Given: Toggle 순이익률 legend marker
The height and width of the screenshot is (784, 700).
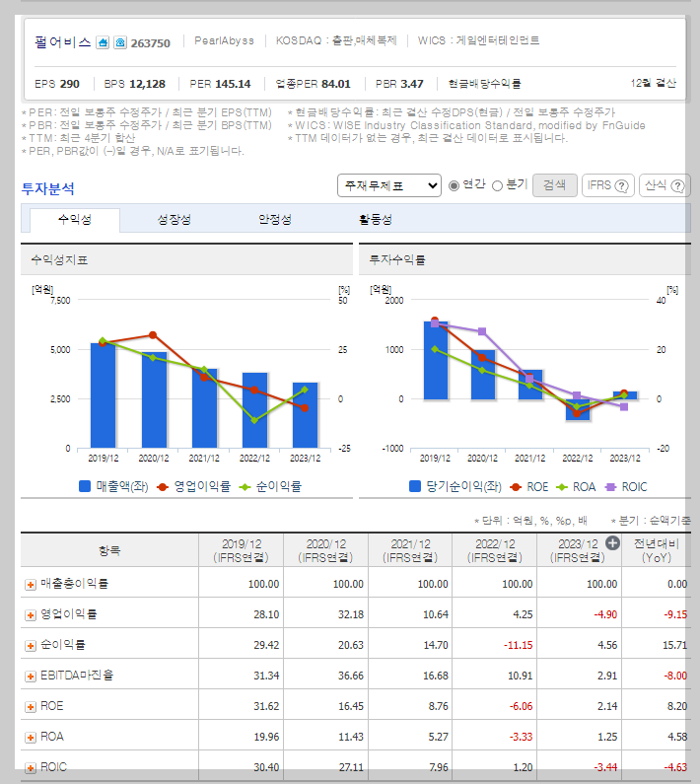Looking at the screenshot, I should pyautogui.click(x=245, y=486).
